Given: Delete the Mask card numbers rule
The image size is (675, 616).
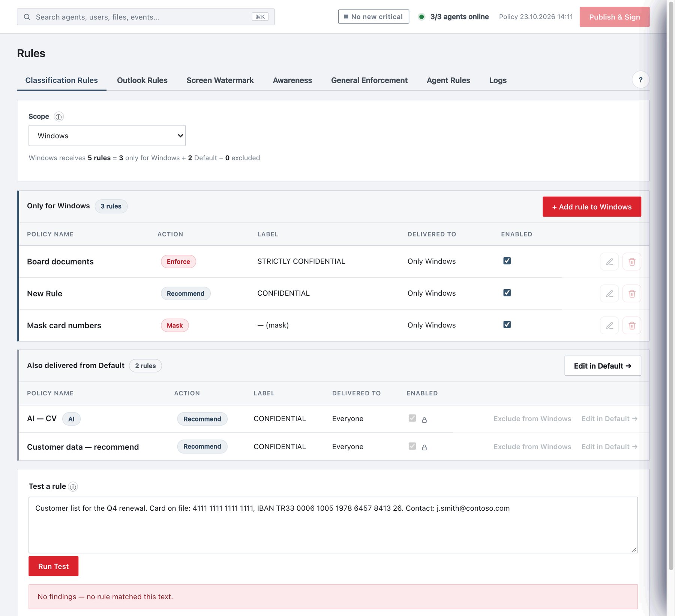Looking at the screenshot, I should pos(632,325).
